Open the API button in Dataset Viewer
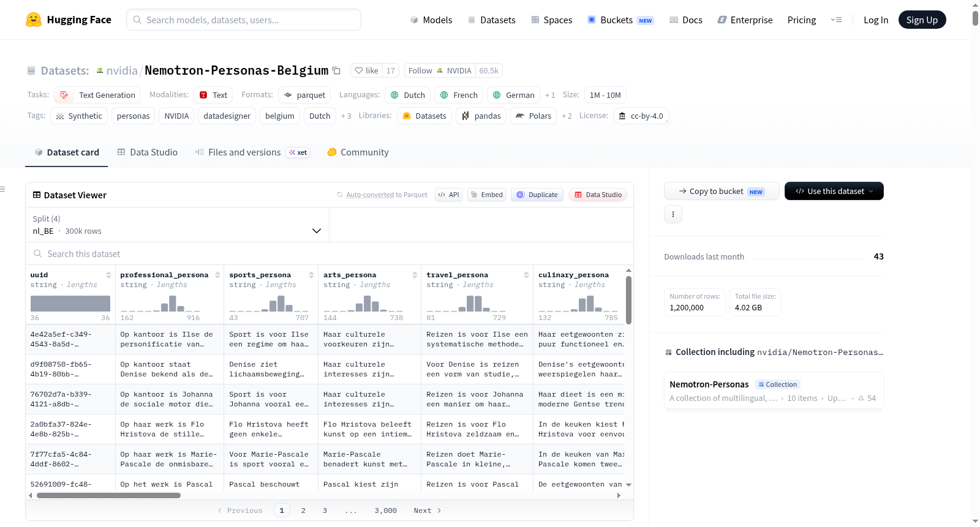The image size is (980, 527). 448,195
